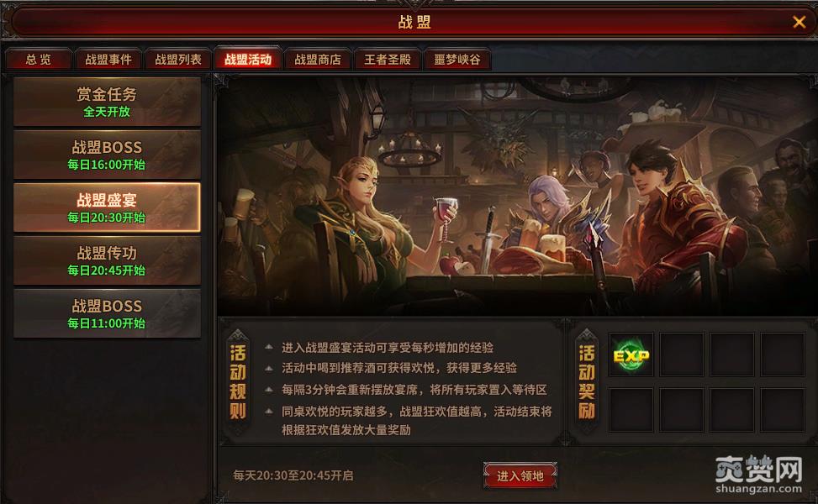Select the empty reward slot beside EXP
This screenshot has width=818, height=504.
[681, 355]
